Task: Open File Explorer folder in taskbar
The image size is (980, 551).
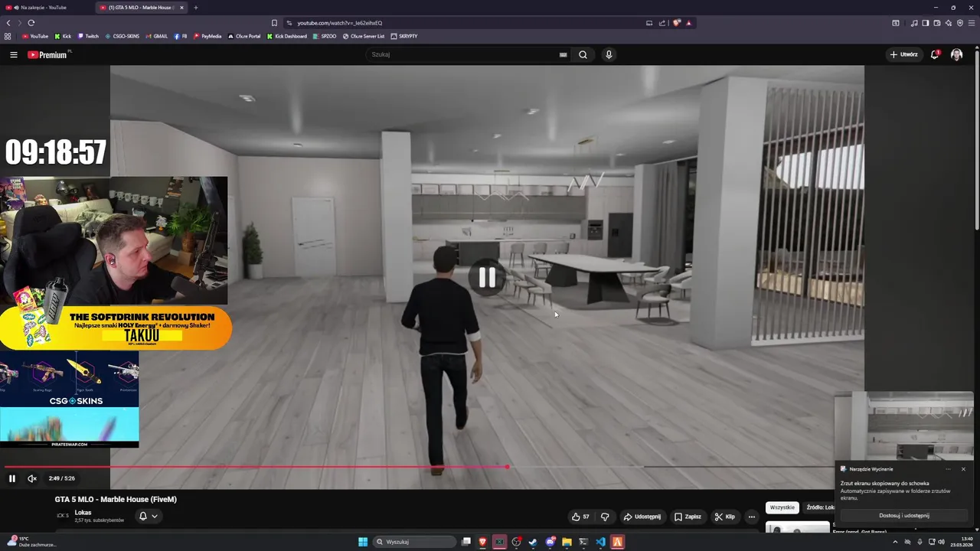Action: (x=567, y=542)
